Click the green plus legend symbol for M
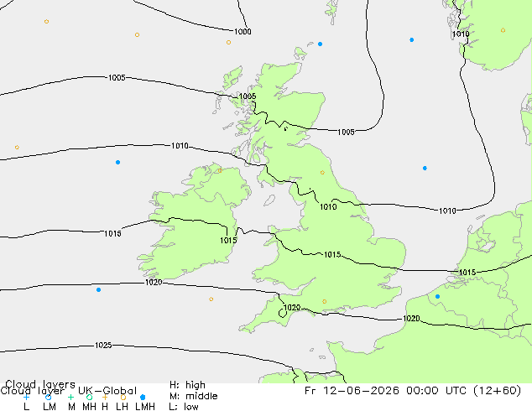Viewport: 532px width, 411px height. 70,397
